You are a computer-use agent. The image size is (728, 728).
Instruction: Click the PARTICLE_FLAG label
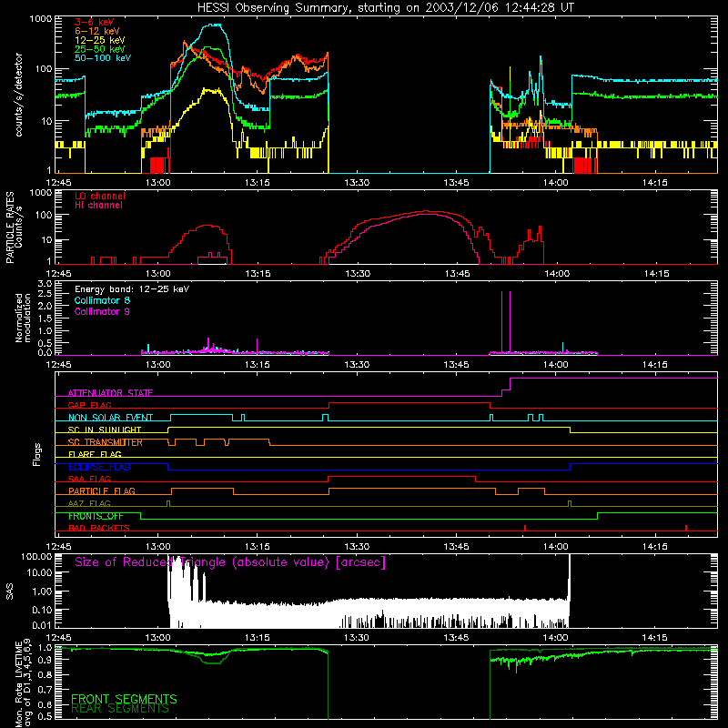102,490
